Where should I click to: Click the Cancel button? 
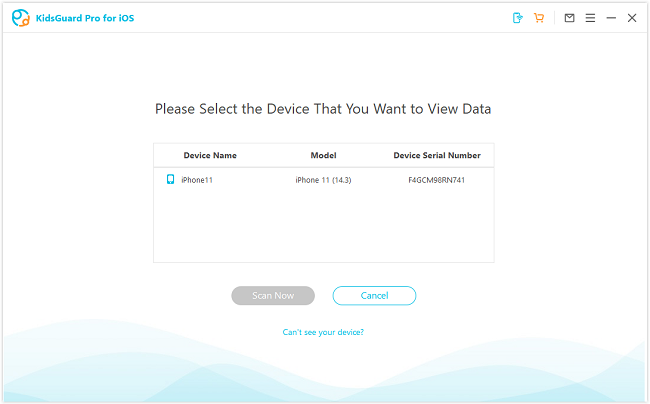[x=374, y=295]
